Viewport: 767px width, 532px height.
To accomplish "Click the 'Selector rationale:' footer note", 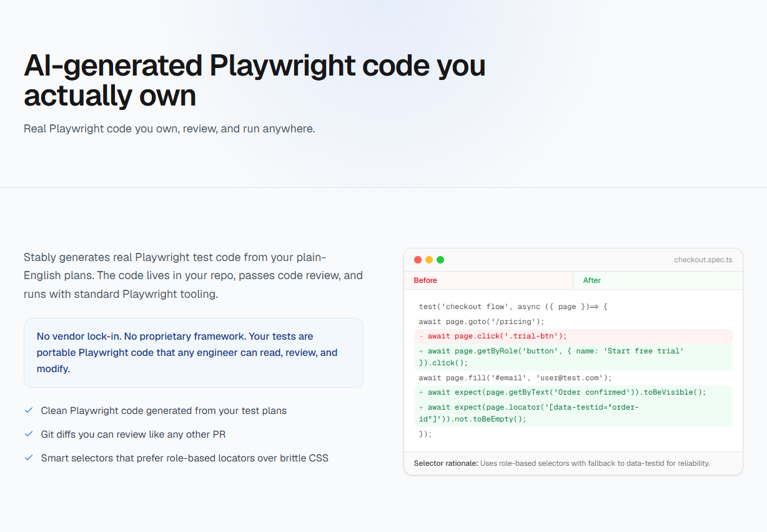I will coord(562,463).
